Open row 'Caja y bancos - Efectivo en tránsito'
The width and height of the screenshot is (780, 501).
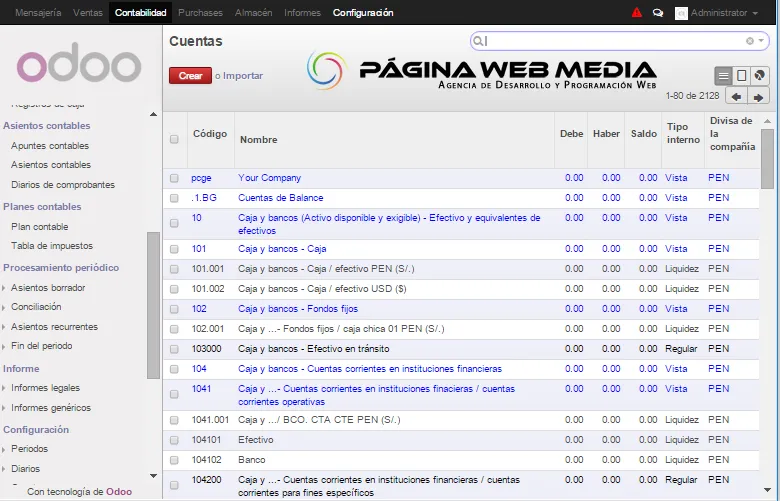point(313,349)
